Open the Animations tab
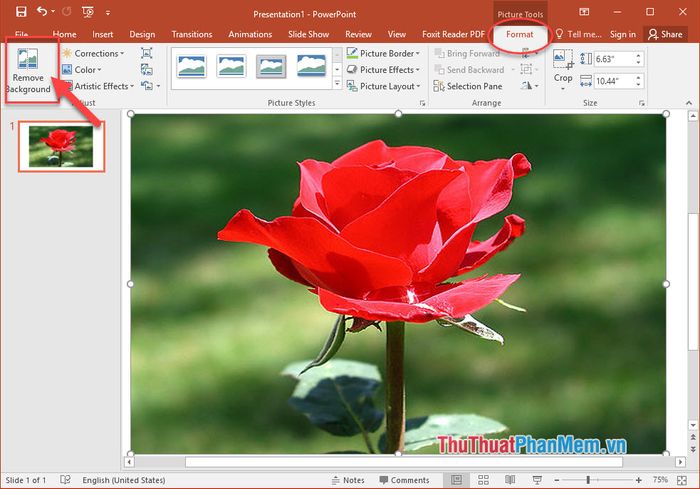Viewport: 700px width, 489px height. 250,34
